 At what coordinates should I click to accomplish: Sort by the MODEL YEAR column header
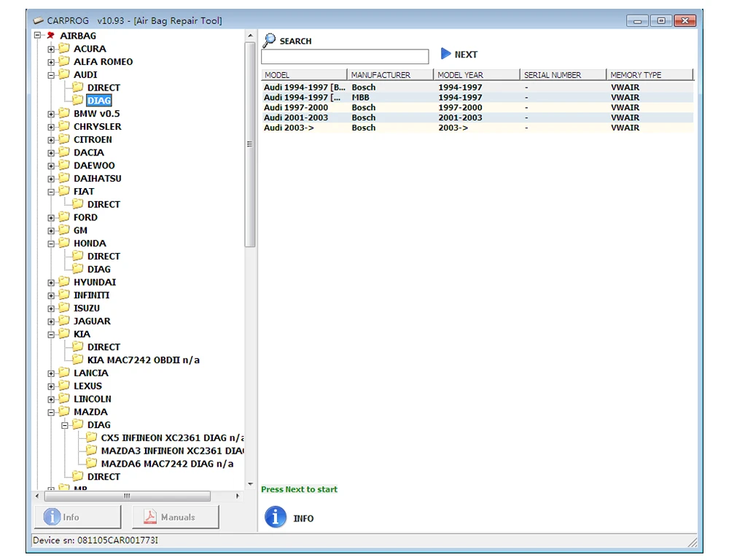click(477, 74)
